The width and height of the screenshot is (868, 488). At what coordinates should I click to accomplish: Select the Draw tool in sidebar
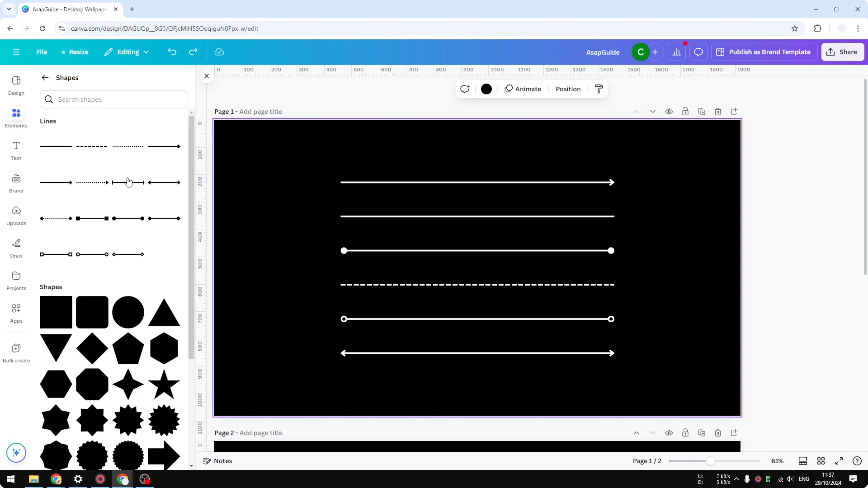(16, 248)
